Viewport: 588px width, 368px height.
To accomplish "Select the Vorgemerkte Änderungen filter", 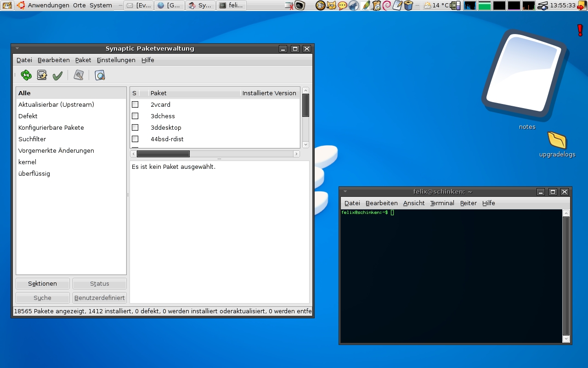I will point(71,150).
